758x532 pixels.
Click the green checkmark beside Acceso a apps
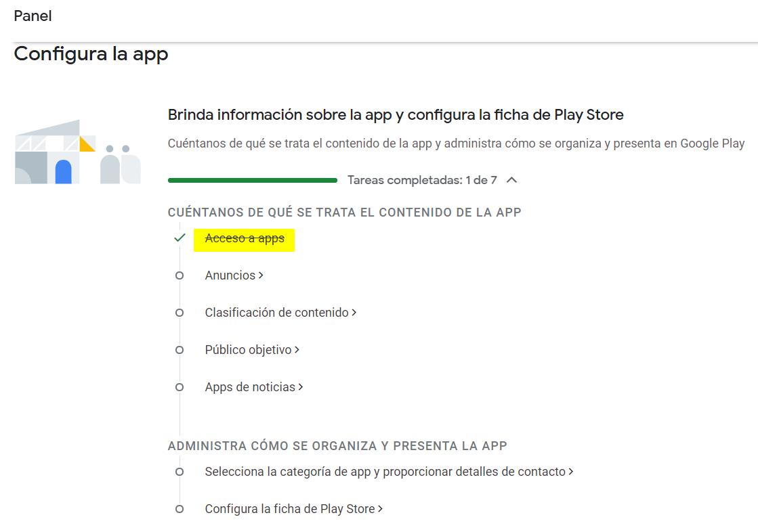click(x=180, y=238)
